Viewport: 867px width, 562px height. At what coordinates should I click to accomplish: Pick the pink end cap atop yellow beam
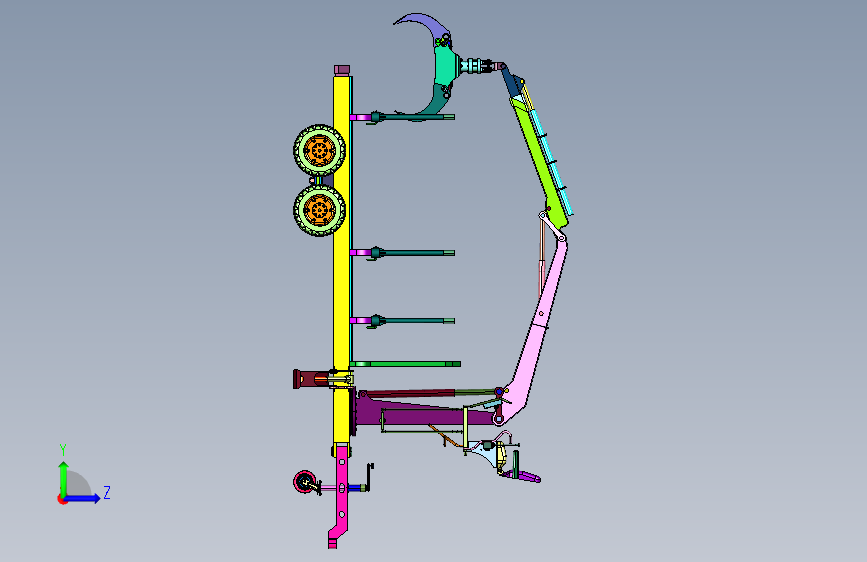click(x=342, y=70)
